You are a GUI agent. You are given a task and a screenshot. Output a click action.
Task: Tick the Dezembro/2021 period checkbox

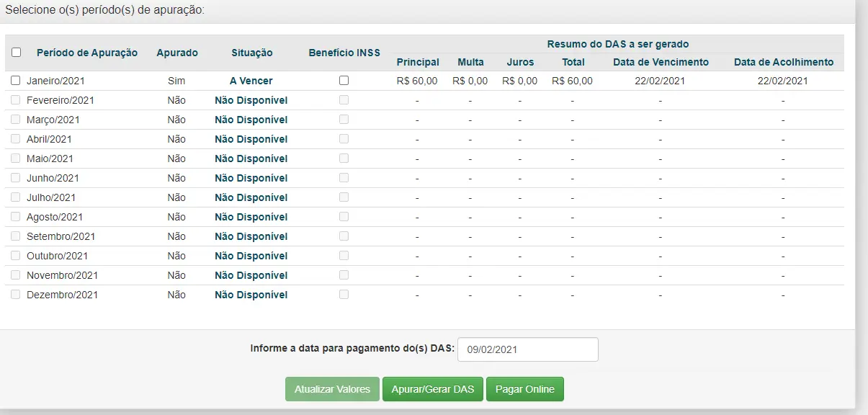[16, 295]
